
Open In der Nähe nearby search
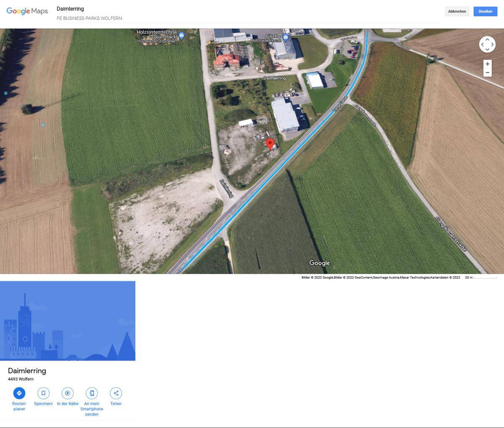68,393
